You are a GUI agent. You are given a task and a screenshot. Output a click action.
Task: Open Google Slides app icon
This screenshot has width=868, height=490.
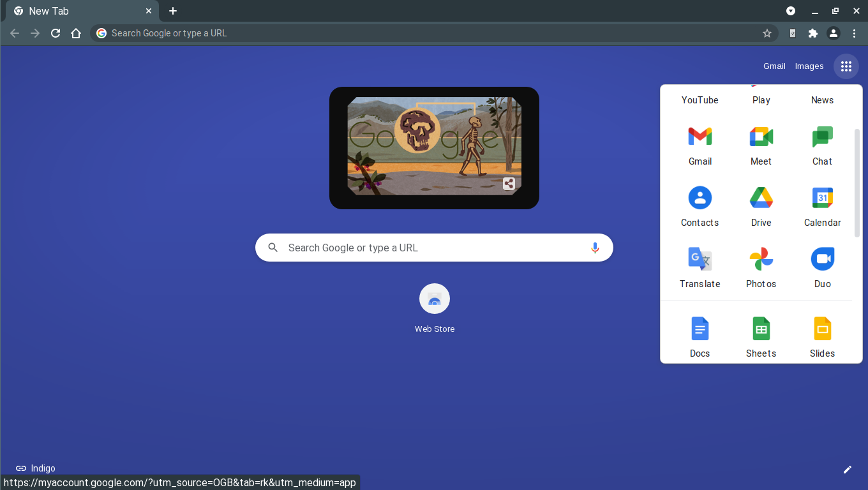pyautogui.click(x=822, y=337)
